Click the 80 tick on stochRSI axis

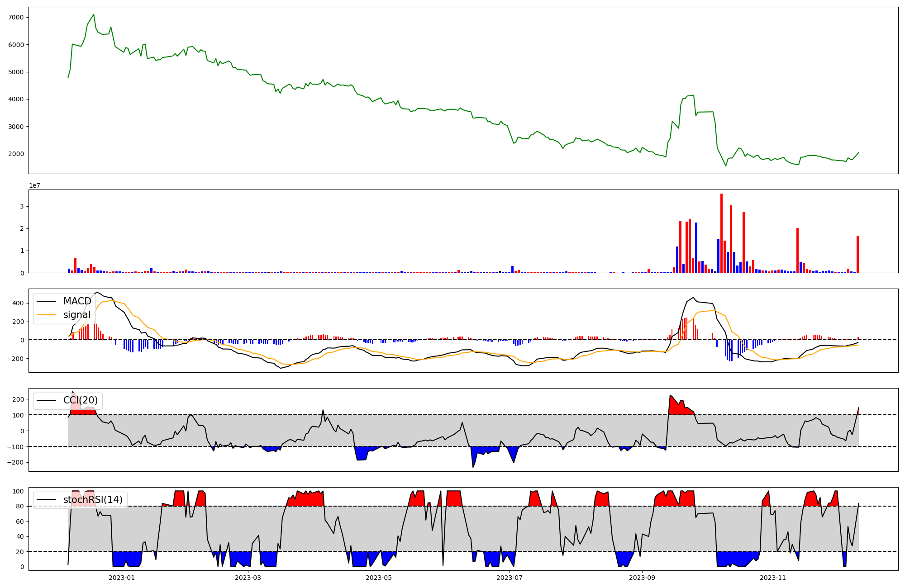pos(20,506)
